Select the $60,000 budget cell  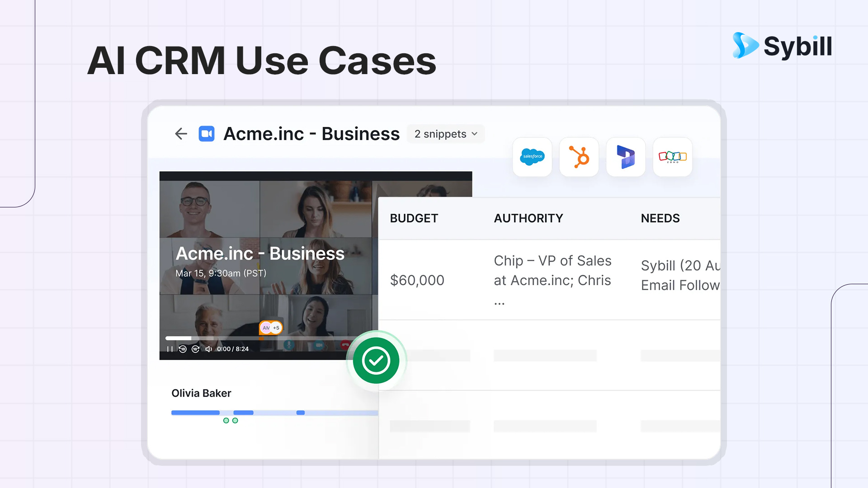[x=417, y=280]
